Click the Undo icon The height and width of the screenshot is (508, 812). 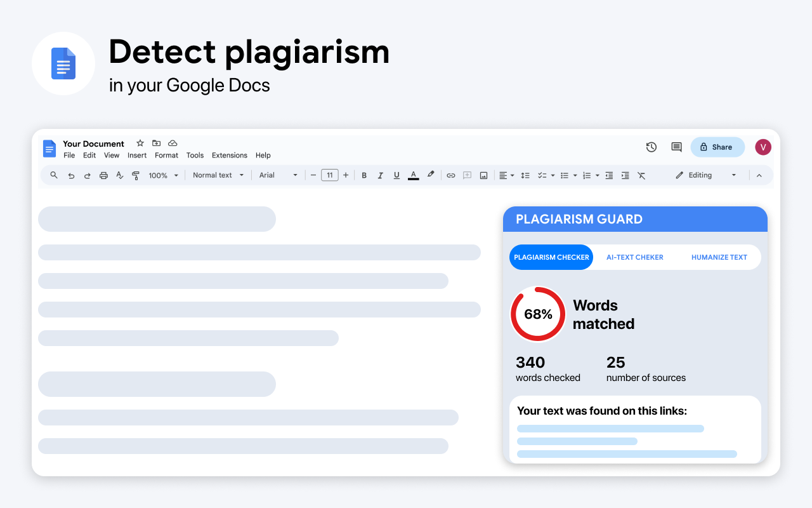pos(71,175)
